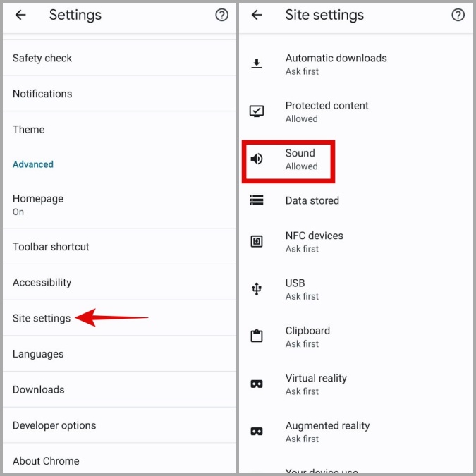Viewport: 476px width, 476px height.
Task: Select USB permission
Action: pos(356,289)
